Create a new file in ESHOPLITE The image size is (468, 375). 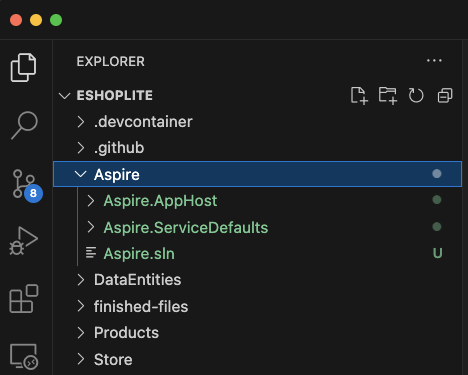pos(359,96)
